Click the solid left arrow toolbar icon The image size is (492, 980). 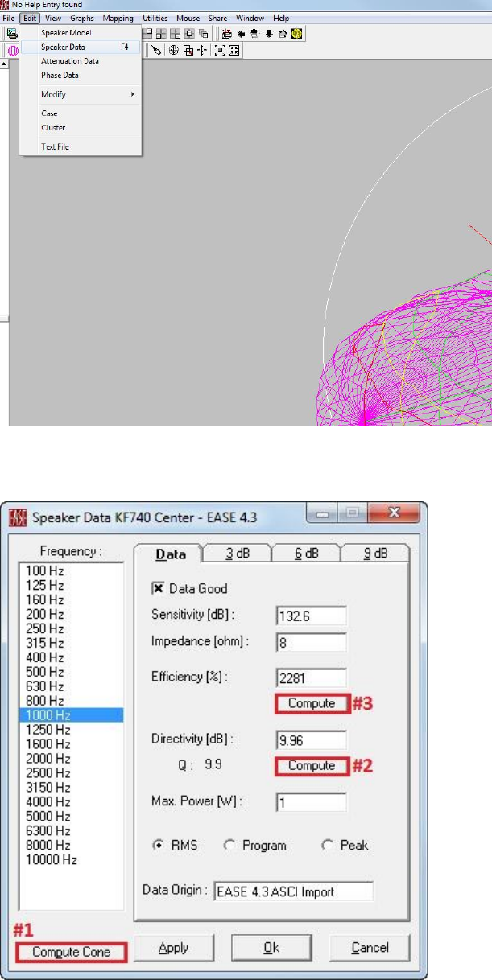(x=242, y=33)
